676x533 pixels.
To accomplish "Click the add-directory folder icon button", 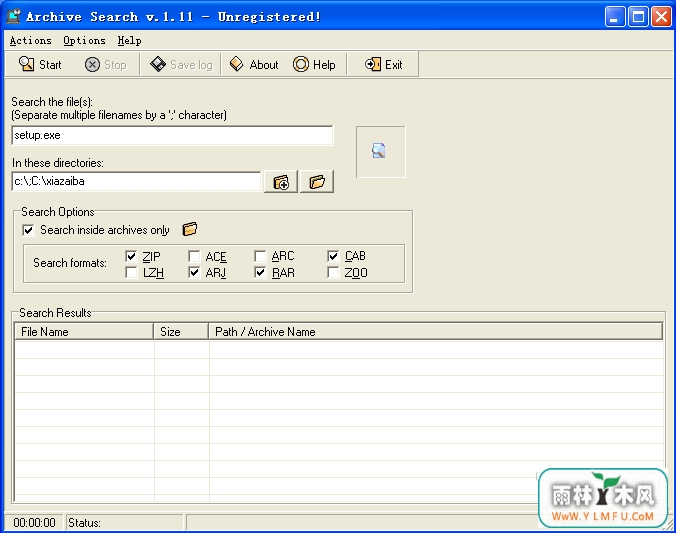I will coord(281,182).
